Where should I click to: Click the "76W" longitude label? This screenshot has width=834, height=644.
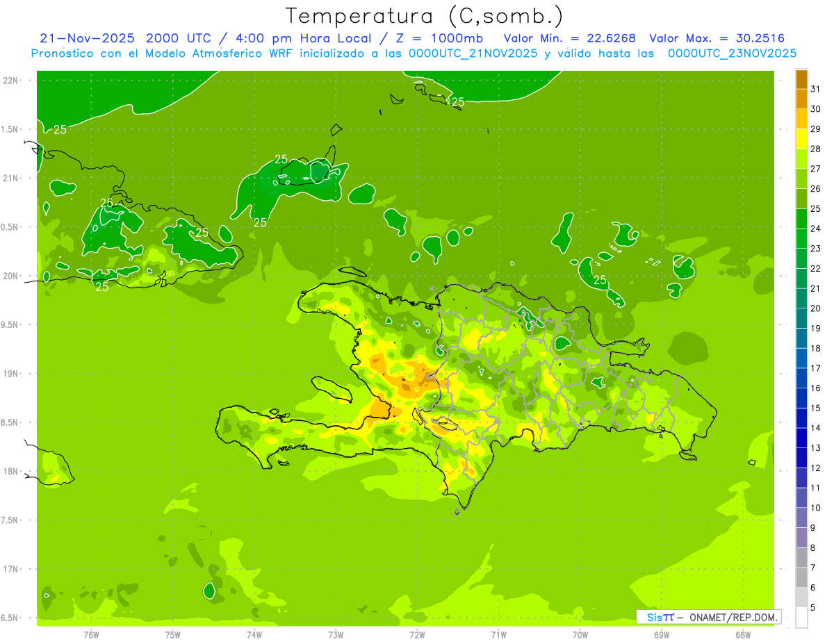(91, 635)
